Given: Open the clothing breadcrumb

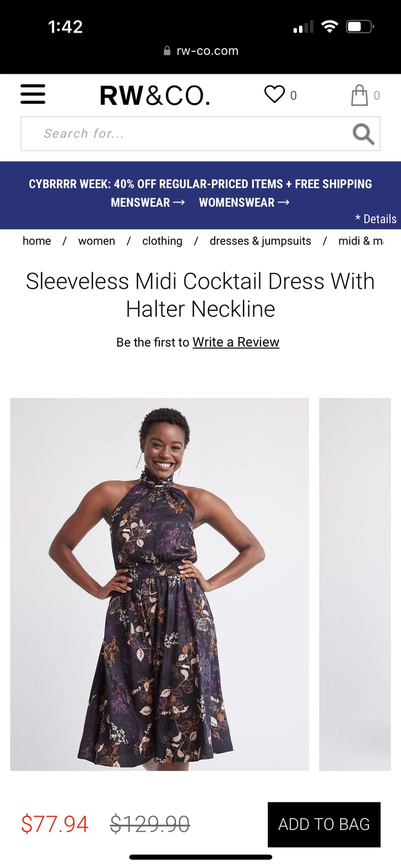Looking at the screenshot, I should coord(162,241).
